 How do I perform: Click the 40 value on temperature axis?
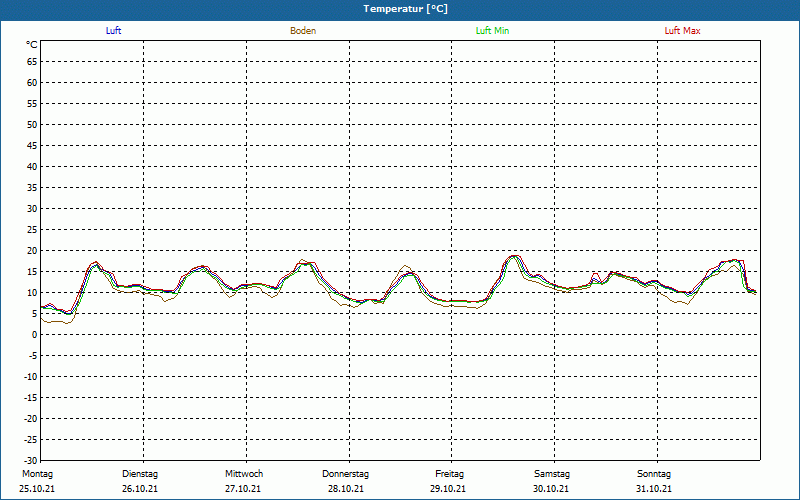(32, 167)
